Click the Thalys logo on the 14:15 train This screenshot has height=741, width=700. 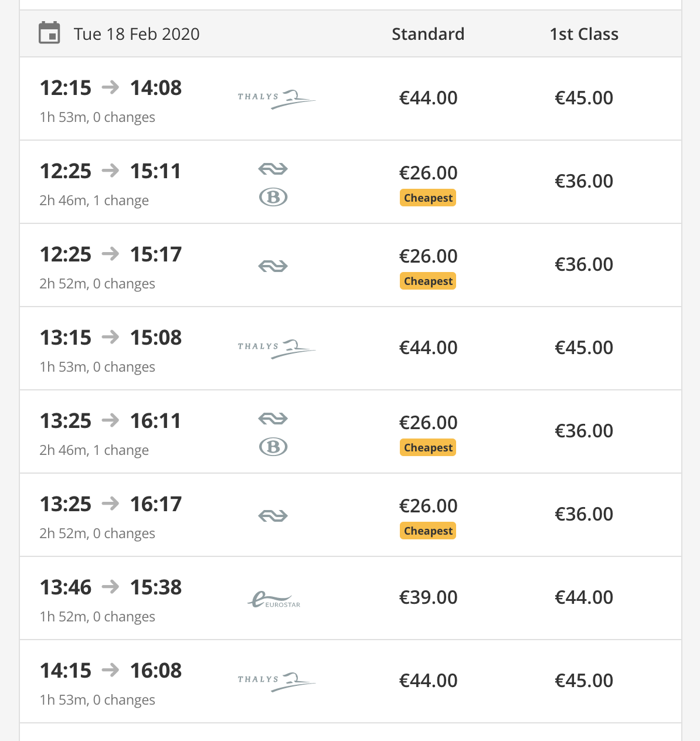point(276,681)
